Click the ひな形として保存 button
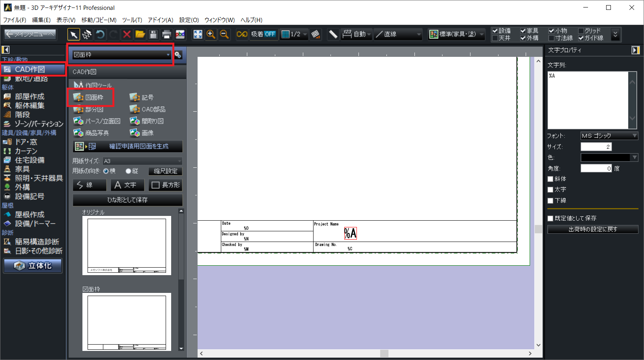Screen dimensions: 644x360 click(127, 200)
